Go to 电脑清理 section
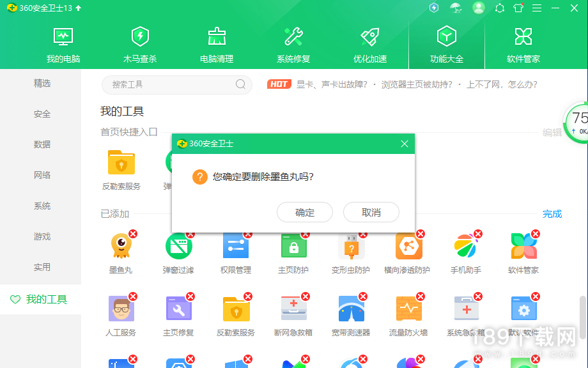 click(217, 45)
